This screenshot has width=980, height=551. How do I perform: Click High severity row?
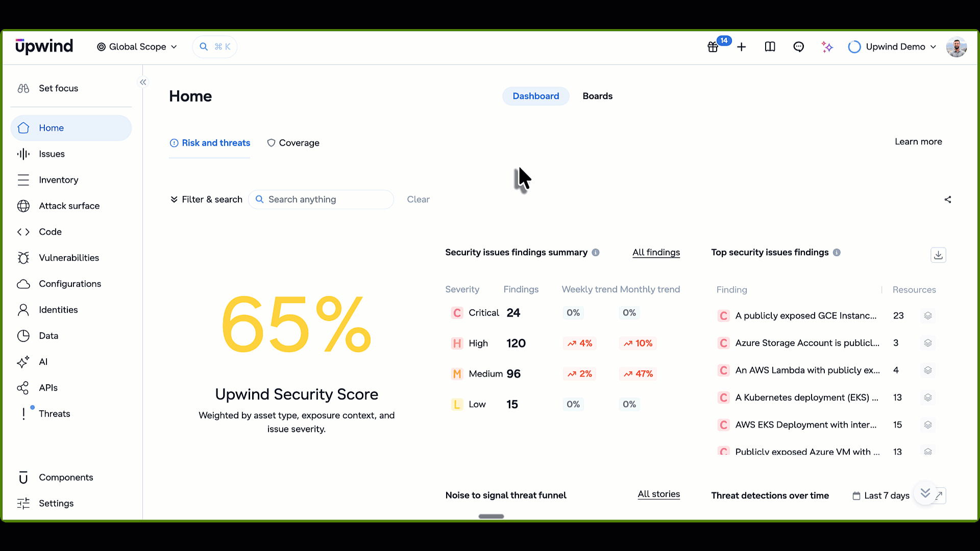click(x=563, y=343)
